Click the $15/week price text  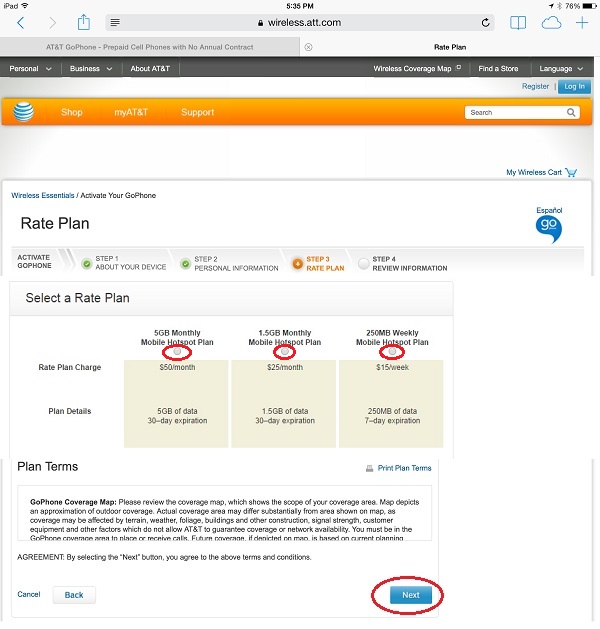[x=392, y=367]
